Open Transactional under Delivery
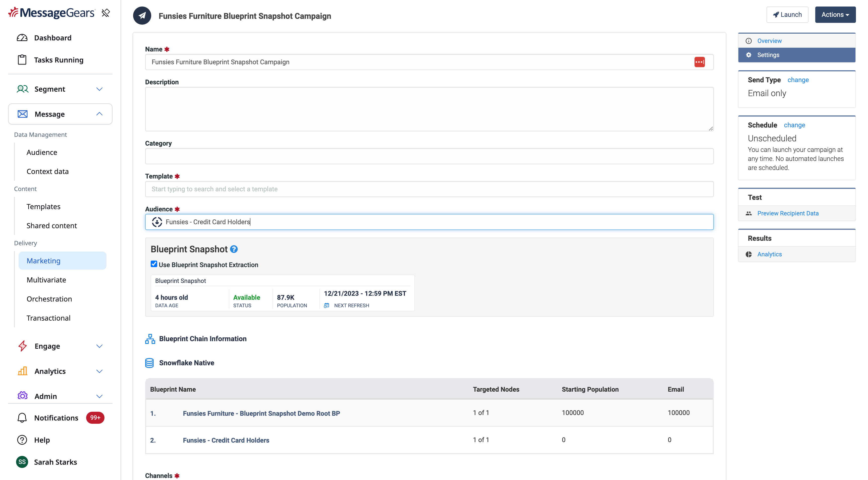 (48, 318)
